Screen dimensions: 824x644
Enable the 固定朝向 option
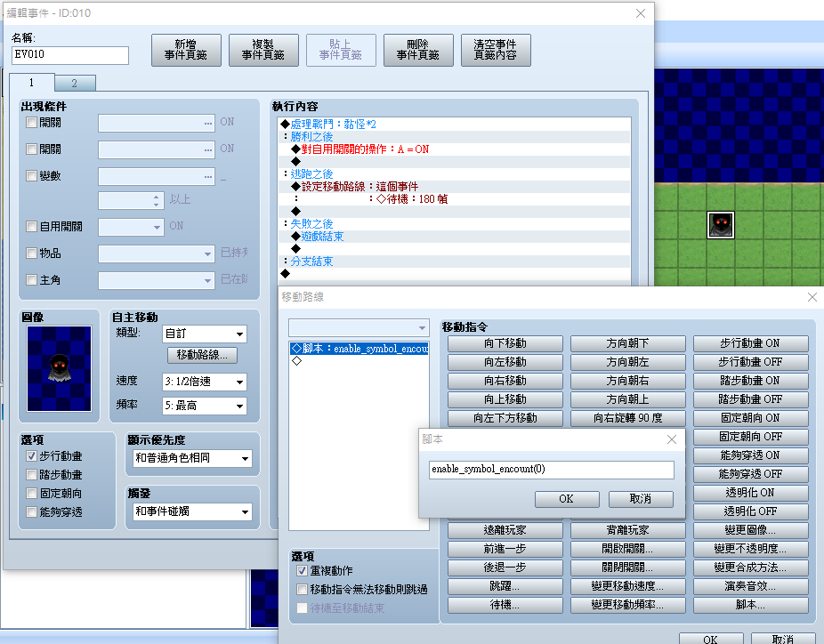31,494
